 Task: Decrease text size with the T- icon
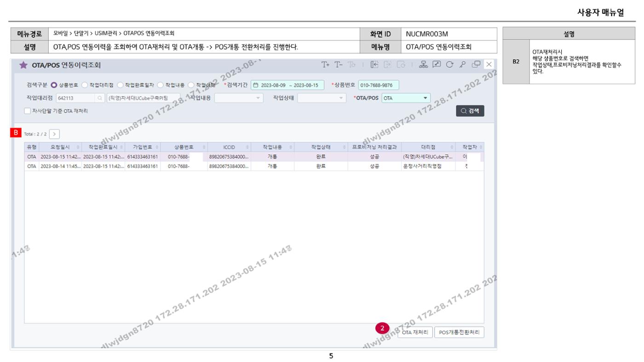click(339, 64)
